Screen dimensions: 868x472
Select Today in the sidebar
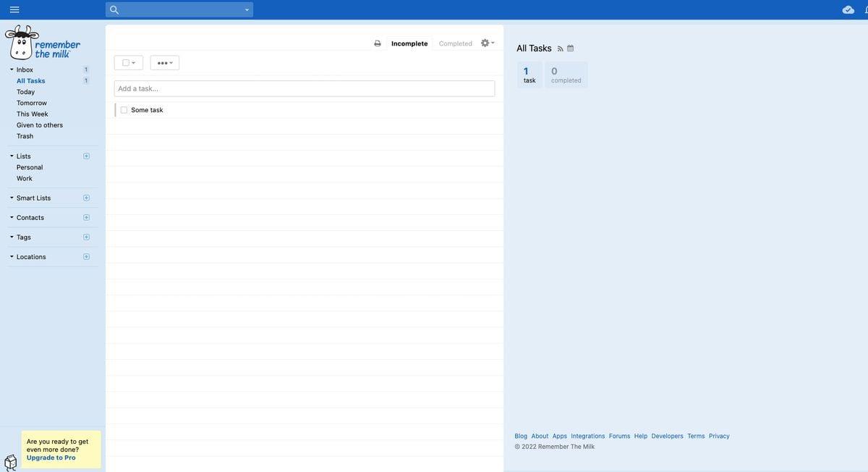click(25, 92)
